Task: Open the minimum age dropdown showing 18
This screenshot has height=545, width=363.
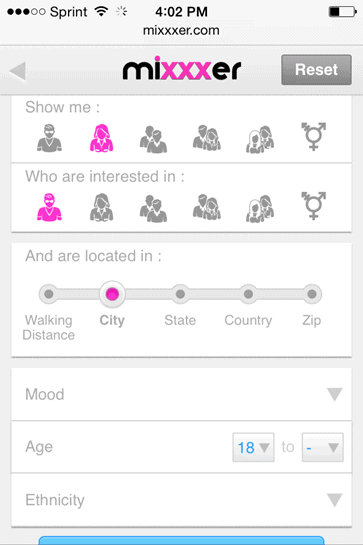Action: pos(253,447)
